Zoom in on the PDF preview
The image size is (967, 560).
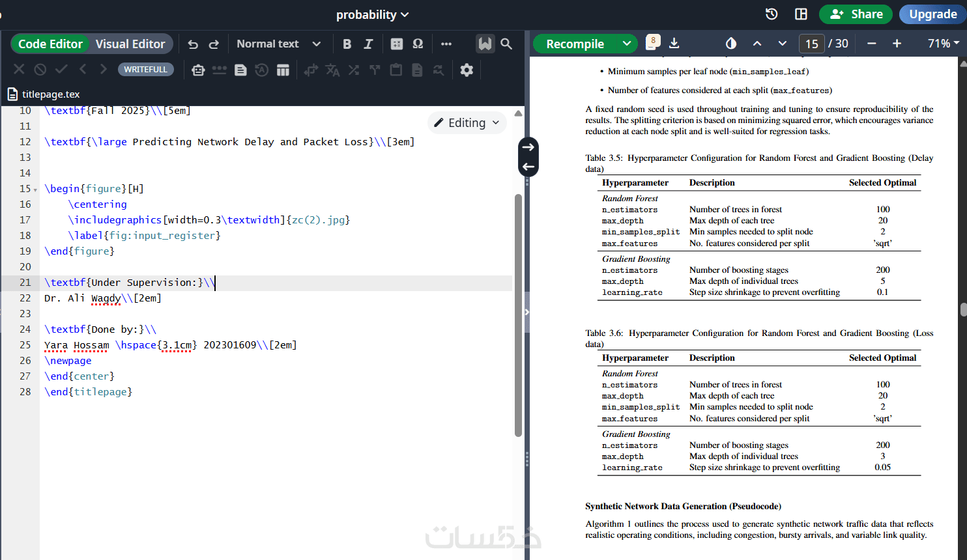click(x=897, y=44)
